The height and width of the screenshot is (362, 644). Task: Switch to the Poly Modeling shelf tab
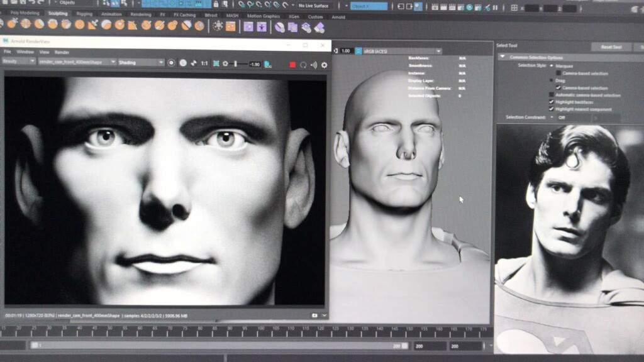pos(25,13)
